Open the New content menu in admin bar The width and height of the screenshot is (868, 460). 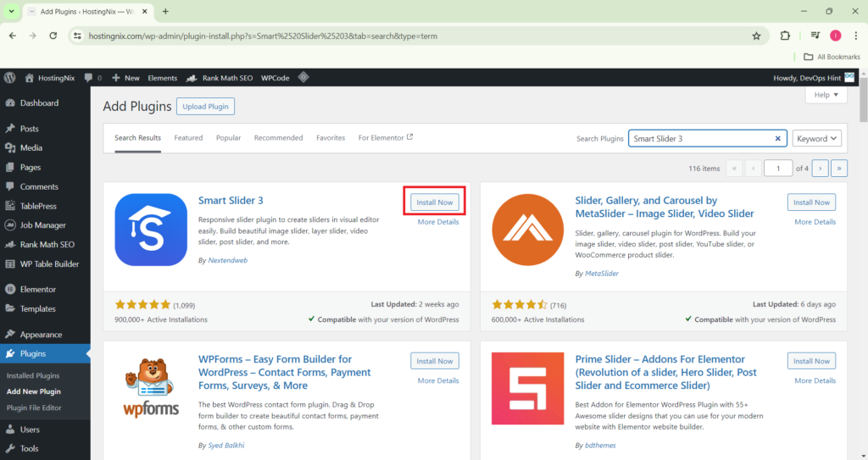(125, 78)
